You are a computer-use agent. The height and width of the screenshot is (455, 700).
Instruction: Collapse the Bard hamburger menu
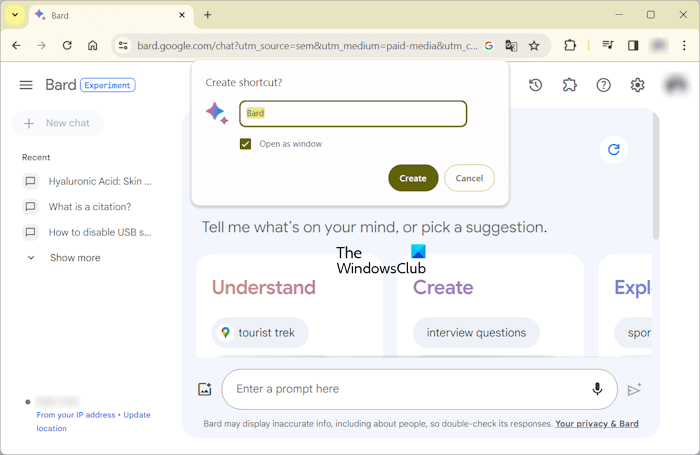pos(26,85)
